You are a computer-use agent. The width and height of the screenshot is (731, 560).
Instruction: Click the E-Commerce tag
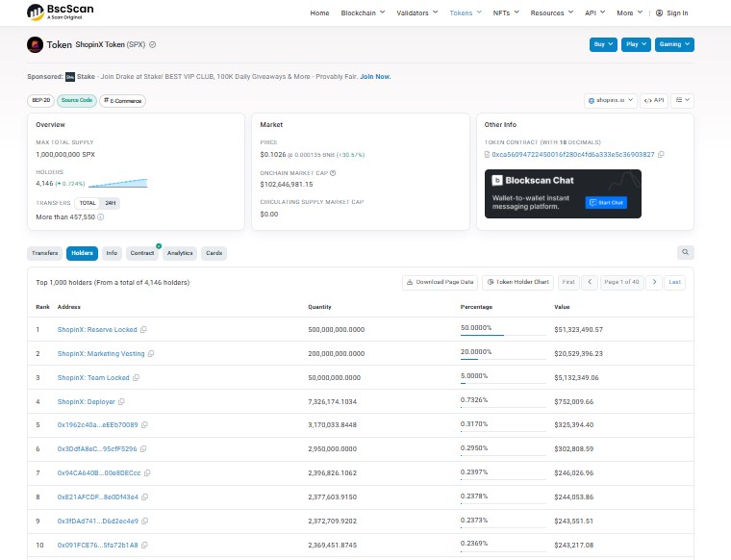[x=122, y=101]
